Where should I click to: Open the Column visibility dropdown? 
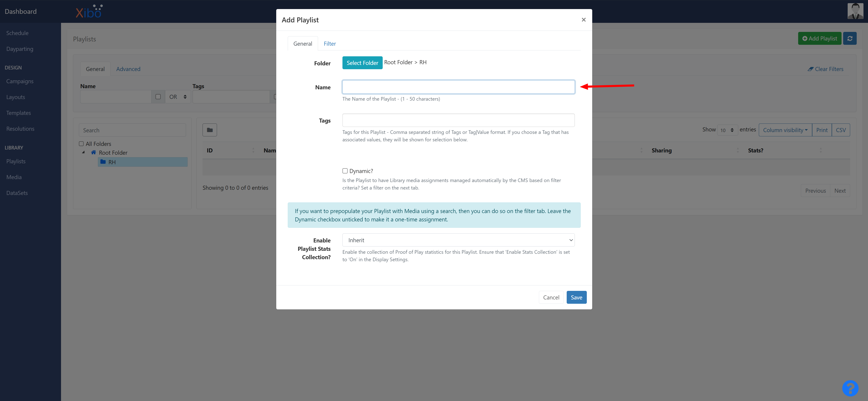(785, 130)
